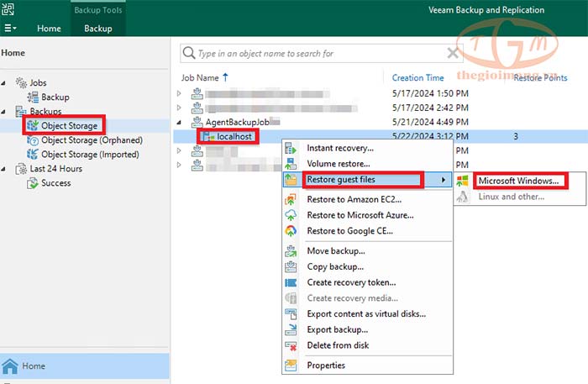Click the Last 24 Hours icon
The image size is (588, 384).
click(21, 169)
